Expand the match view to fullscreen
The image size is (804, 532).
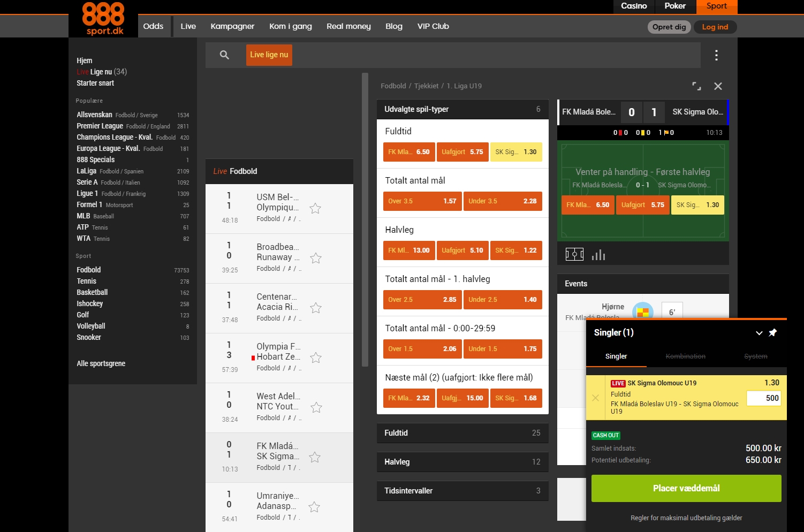coord(696,86)
